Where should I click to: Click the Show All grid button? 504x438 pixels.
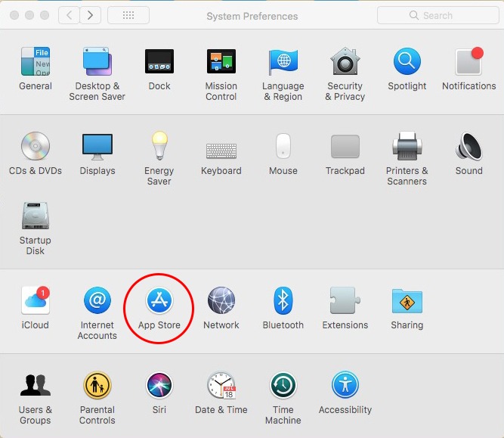[x=128, y=15]
